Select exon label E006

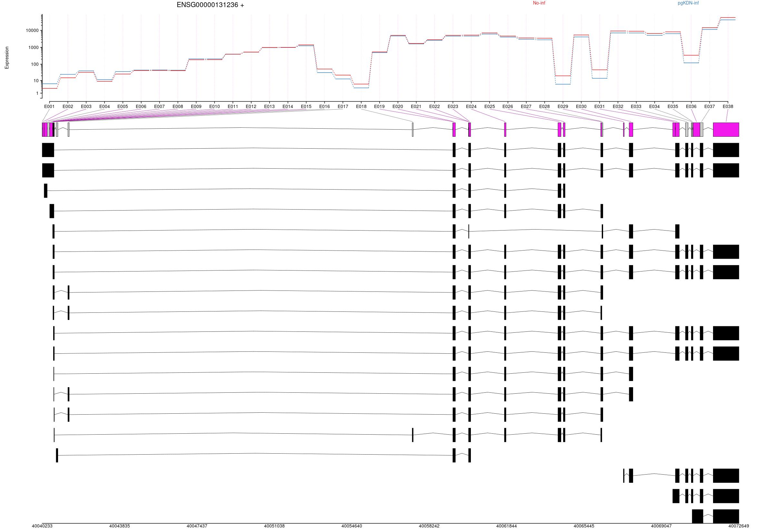point(141,107)
